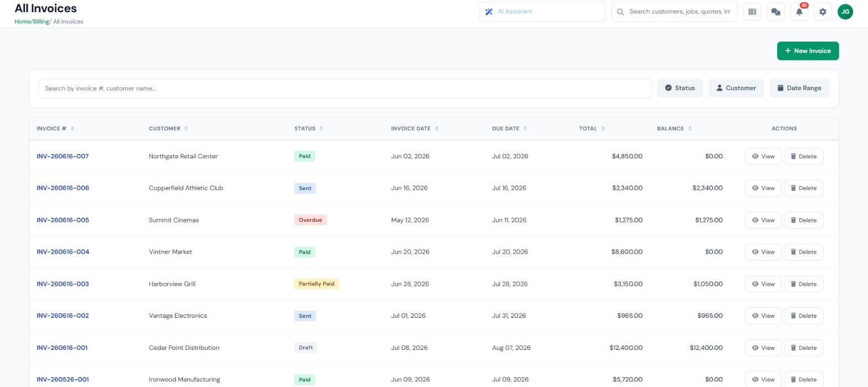868x387 pixels.
Task: Click the Overdue status badge
Action: (x=311, y=220)
